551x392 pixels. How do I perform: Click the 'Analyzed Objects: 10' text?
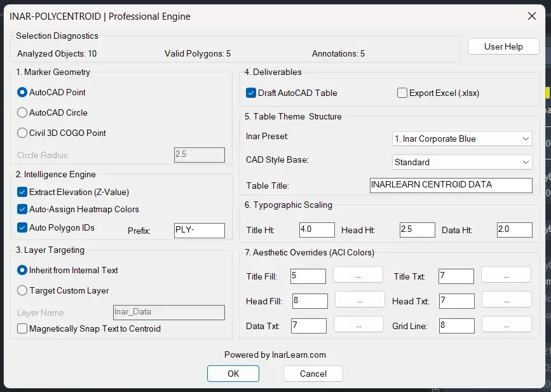tap(57, 54)
